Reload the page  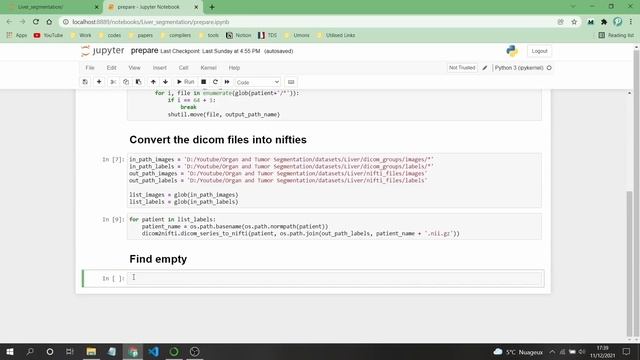36,22
